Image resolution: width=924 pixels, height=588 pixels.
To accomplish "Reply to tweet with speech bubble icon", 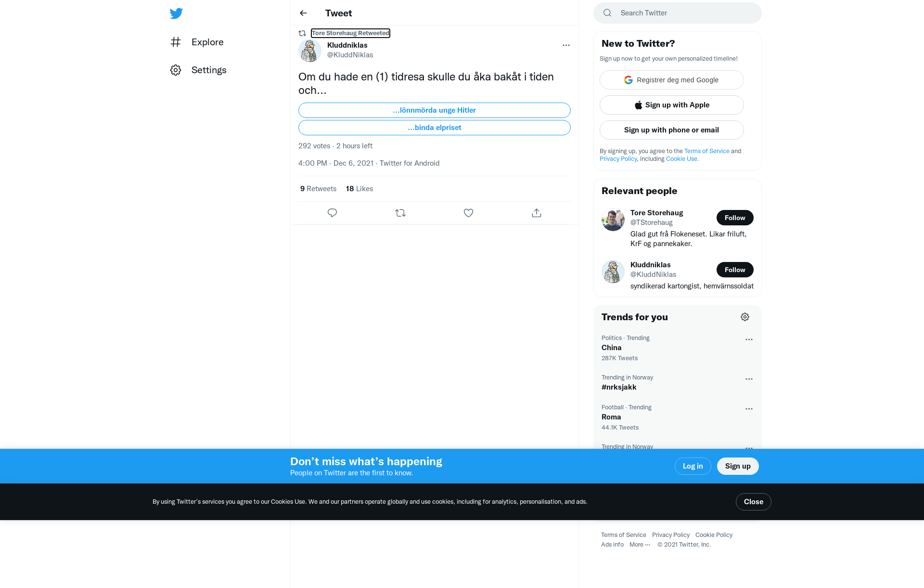I will click(332, 213).
